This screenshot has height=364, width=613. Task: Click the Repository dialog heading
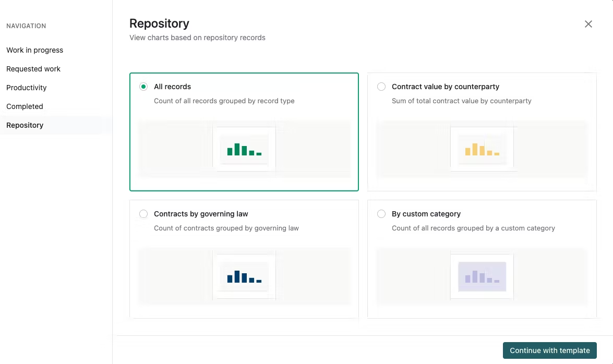click(159, 23)
